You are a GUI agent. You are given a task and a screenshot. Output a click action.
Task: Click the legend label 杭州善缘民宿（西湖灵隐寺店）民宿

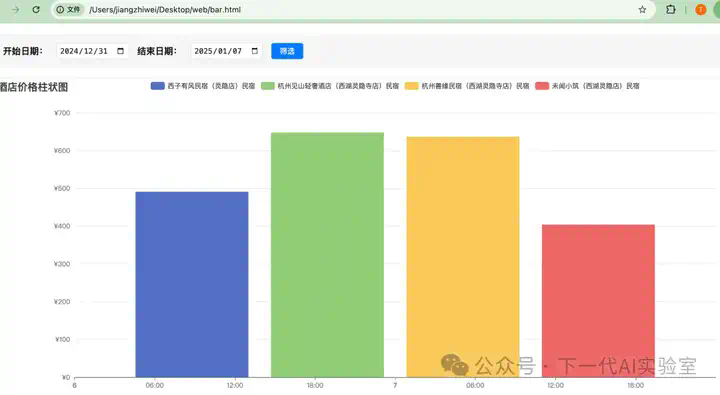click(x=476, y=86)
